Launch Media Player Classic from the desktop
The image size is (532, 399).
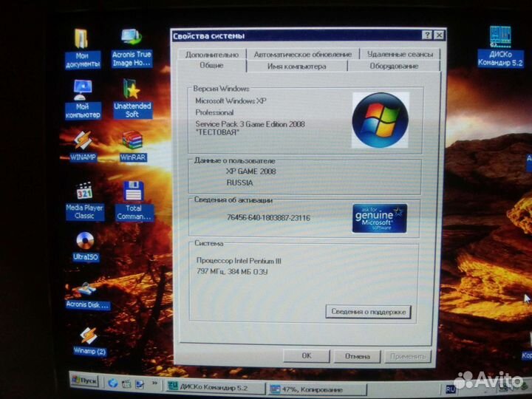pyautogui.click(x=84, y=192)
